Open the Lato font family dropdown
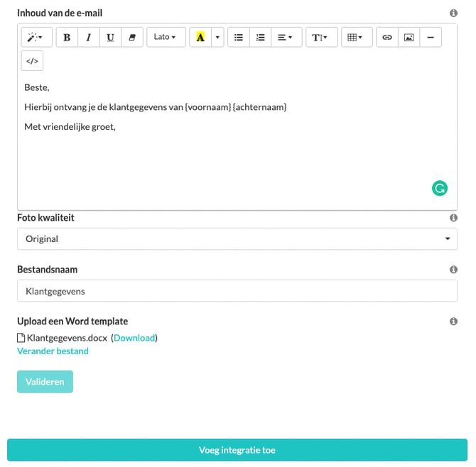The height and width of the screenshot is (467, 476). 166,37
